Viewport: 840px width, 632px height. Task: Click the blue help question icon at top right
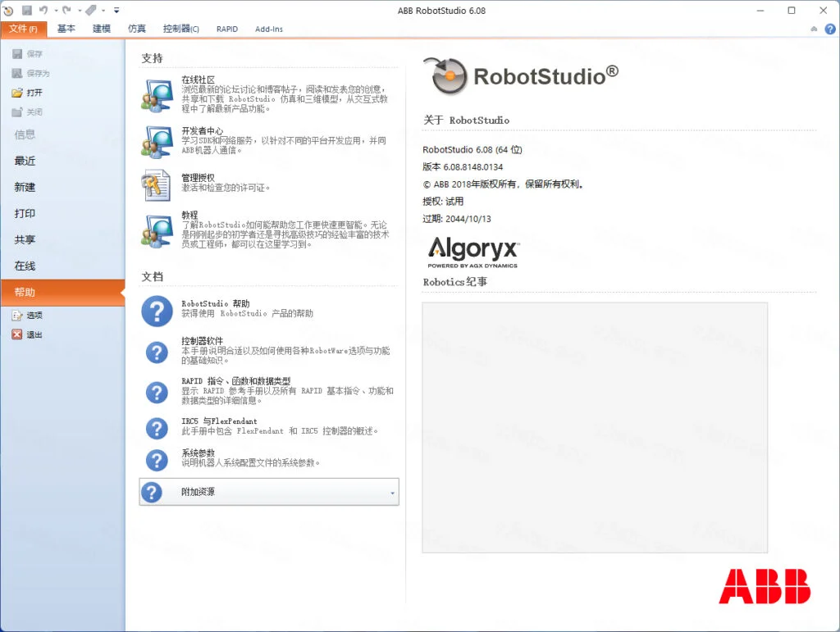(830, 29)
